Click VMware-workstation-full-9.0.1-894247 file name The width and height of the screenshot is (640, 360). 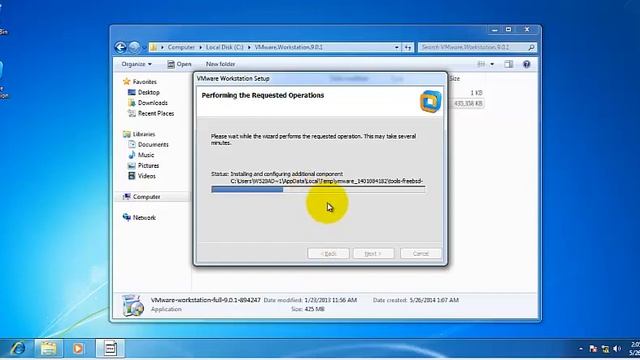pyautogui.click(x=206, y=300)
